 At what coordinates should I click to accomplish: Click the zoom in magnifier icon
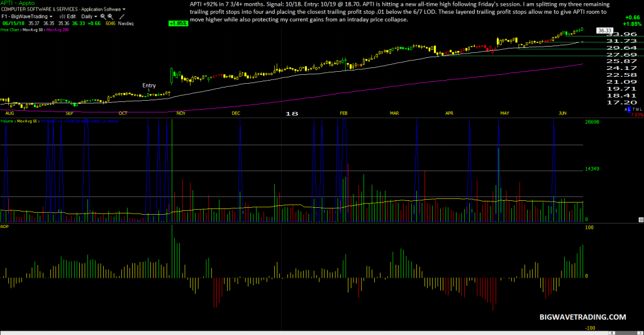tap(103, 16)
